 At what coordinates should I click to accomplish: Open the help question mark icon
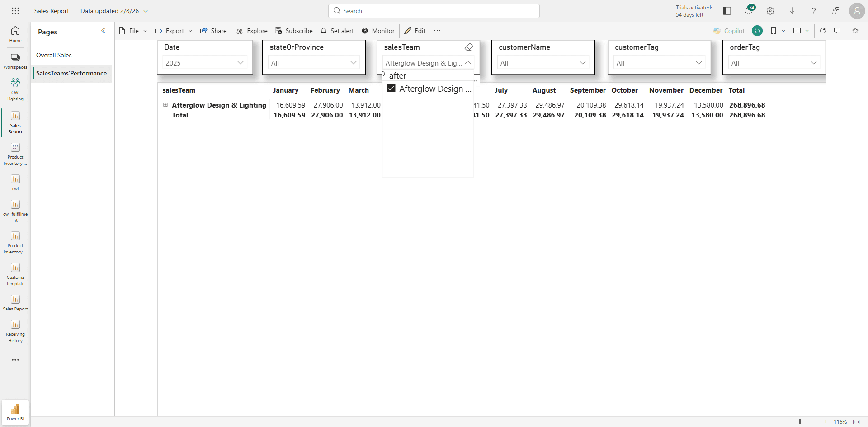coord(814,11)
